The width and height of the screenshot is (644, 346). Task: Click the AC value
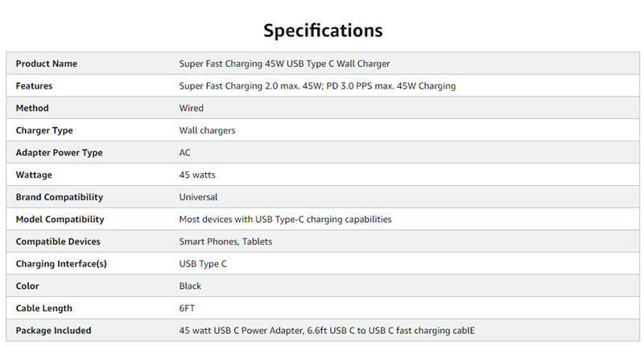(x=184, y=152)
